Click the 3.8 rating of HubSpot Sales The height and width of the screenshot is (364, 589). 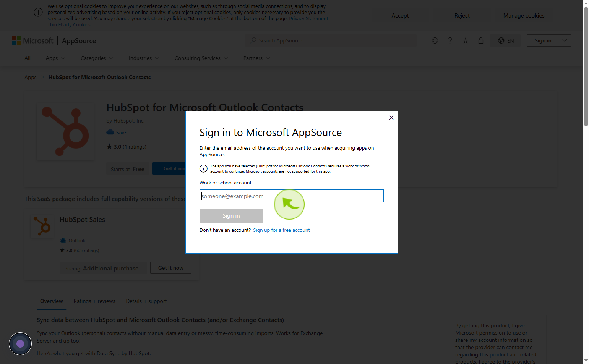(80, 251)
